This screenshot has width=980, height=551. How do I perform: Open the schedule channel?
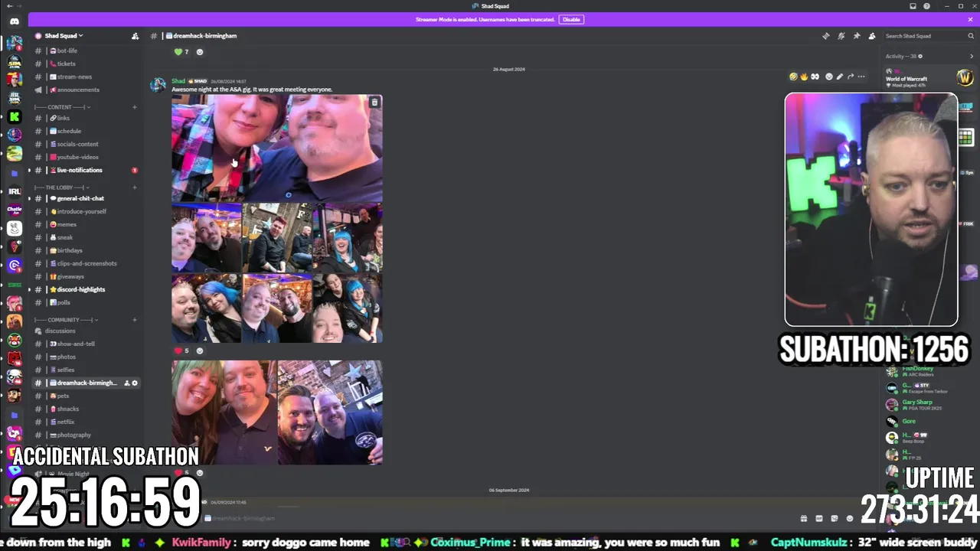tap(86, 131)
